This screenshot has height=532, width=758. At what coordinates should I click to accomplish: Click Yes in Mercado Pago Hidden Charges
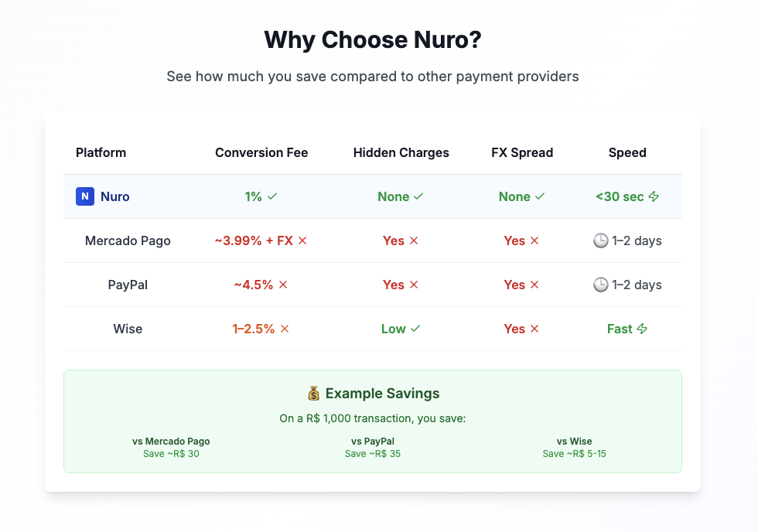tap(394, 240)
